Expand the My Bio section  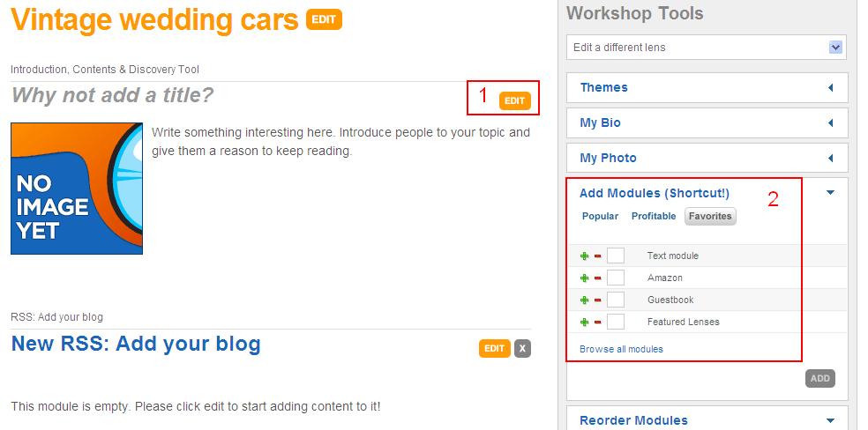point(830,122)
